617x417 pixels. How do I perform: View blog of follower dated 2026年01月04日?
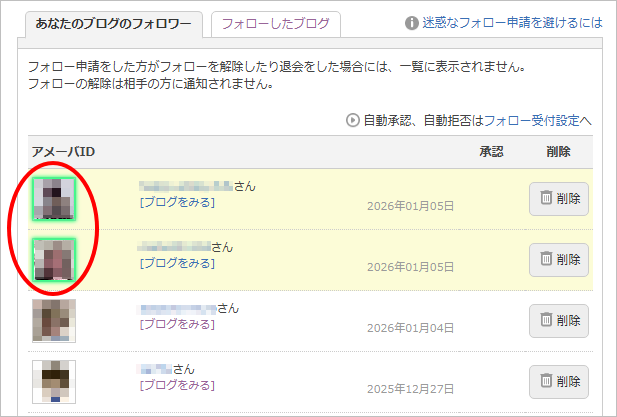(x=177, y=324)
